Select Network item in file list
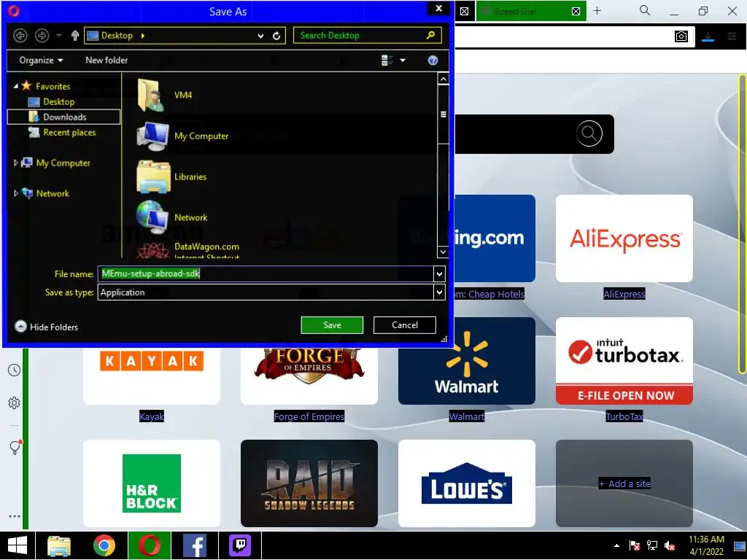 171,217
